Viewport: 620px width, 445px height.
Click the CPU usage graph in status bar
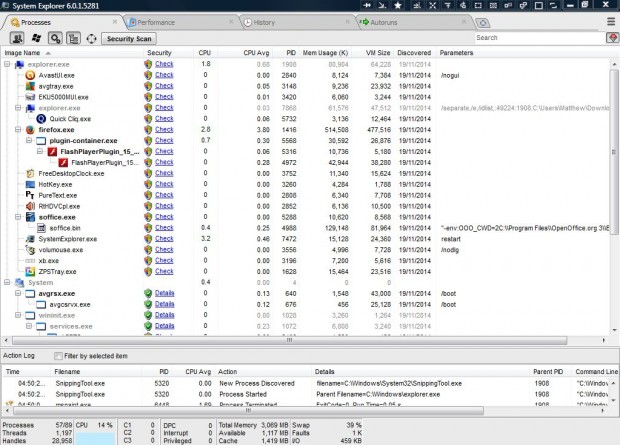point(95,438)
